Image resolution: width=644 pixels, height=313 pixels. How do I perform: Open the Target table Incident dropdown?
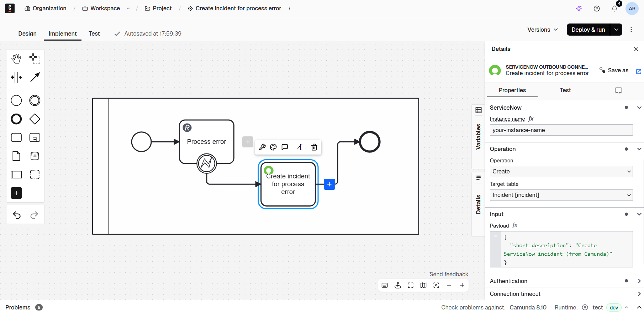[x=561, y=195]
